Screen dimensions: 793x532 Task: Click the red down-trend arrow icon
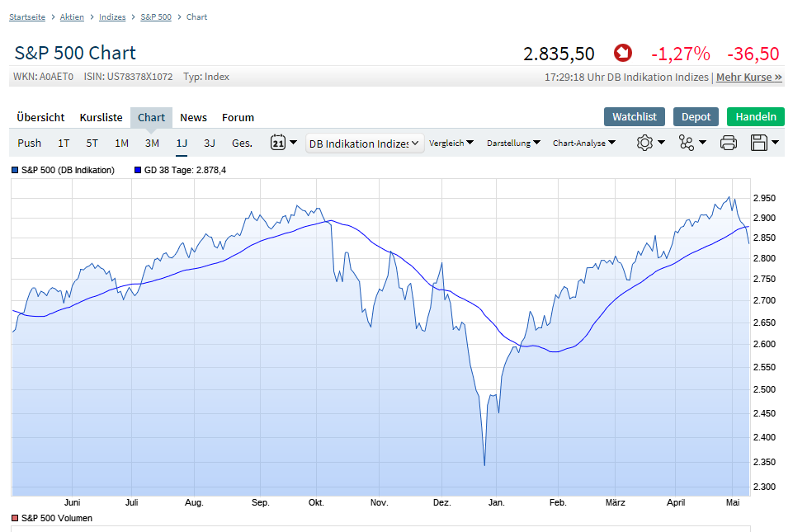[x=622, y=53]
